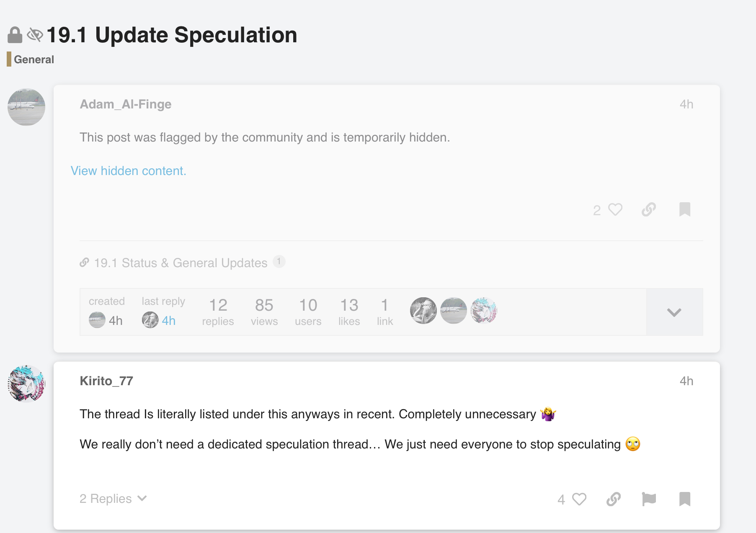Open Kirito_77's profile avatar
This screenshot has height=533, width=756.
point(26,384)
